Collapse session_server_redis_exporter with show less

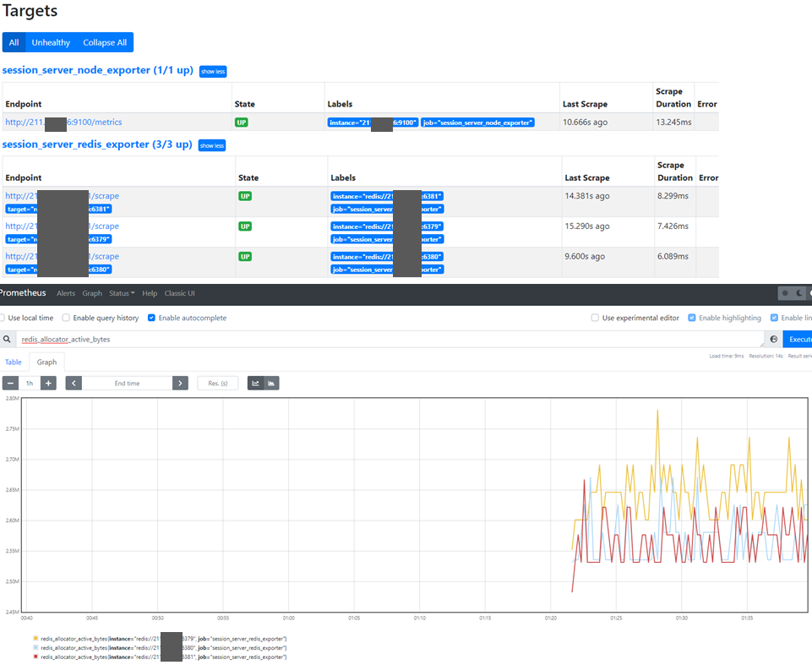(x=212, y=145)
